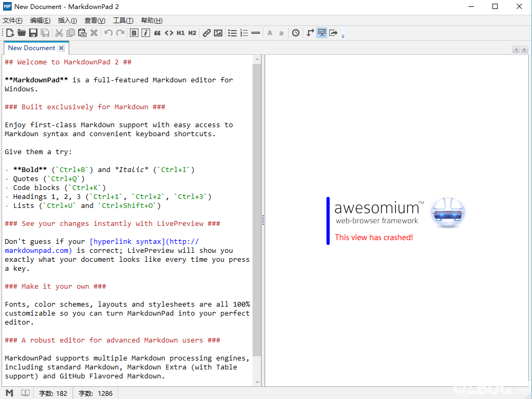532x399 pixels.
Task: Click the Save All icon
Action: coord(45,33)
